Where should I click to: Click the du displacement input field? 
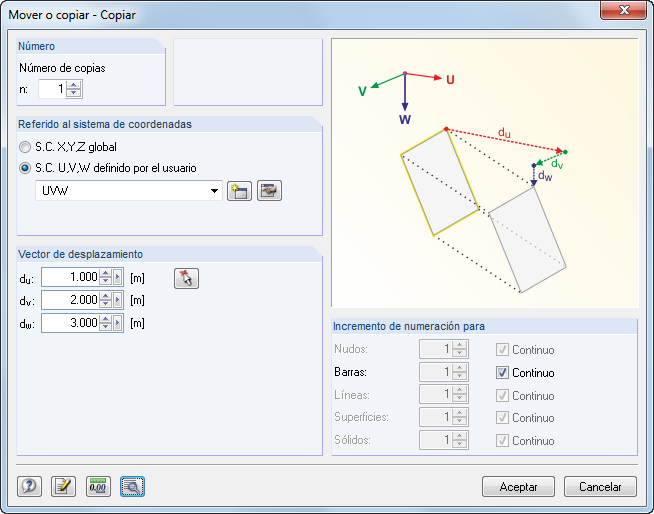(70, 277)
